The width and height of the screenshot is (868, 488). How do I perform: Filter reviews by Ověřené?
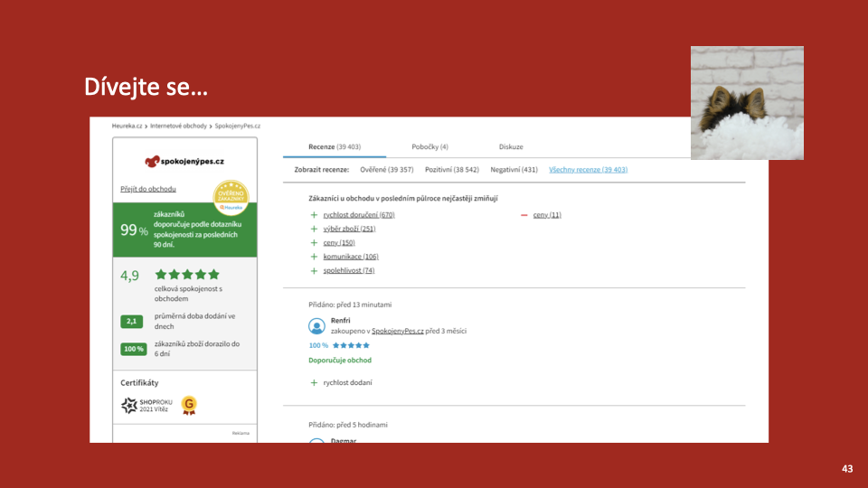coord(386,170)
